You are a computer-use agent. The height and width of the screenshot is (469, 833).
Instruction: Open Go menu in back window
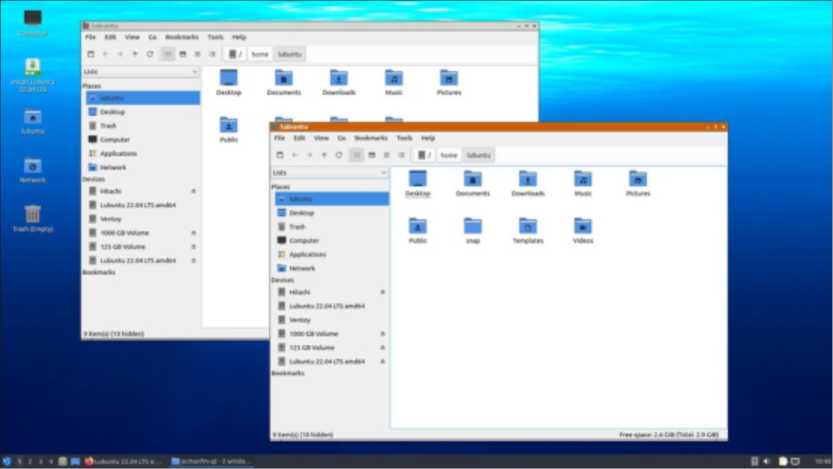tap(152, 37)
